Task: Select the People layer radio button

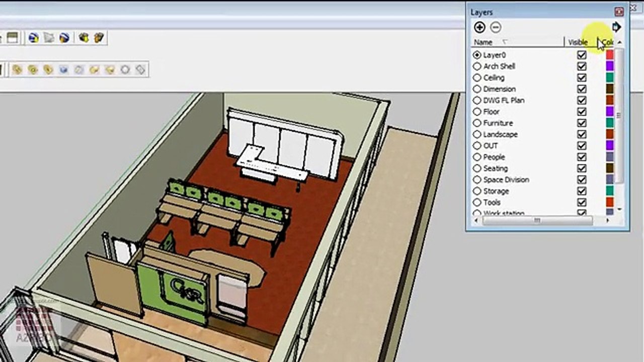Action: click(477, 157)
